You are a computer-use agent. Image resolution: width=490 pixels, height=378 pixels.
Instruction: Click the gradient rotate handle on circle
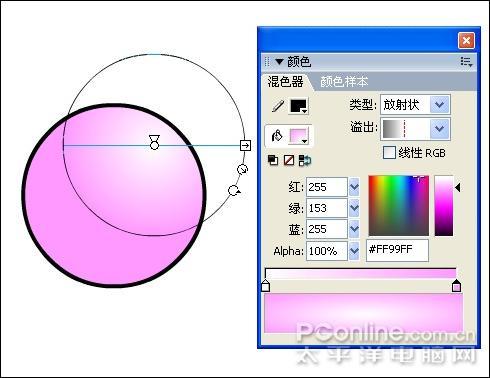[234, 191]
